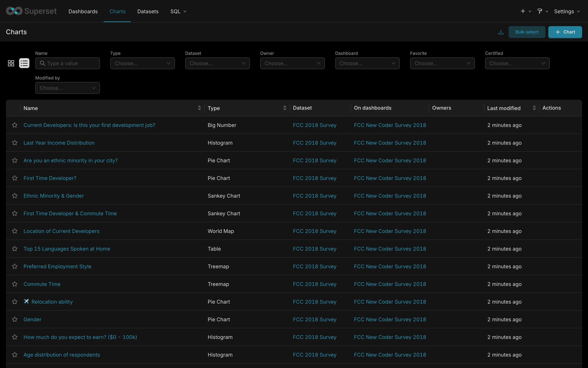The image size is (588, 368).
Task: Click search icon in Name filter
Action: (x=42, y=63)
